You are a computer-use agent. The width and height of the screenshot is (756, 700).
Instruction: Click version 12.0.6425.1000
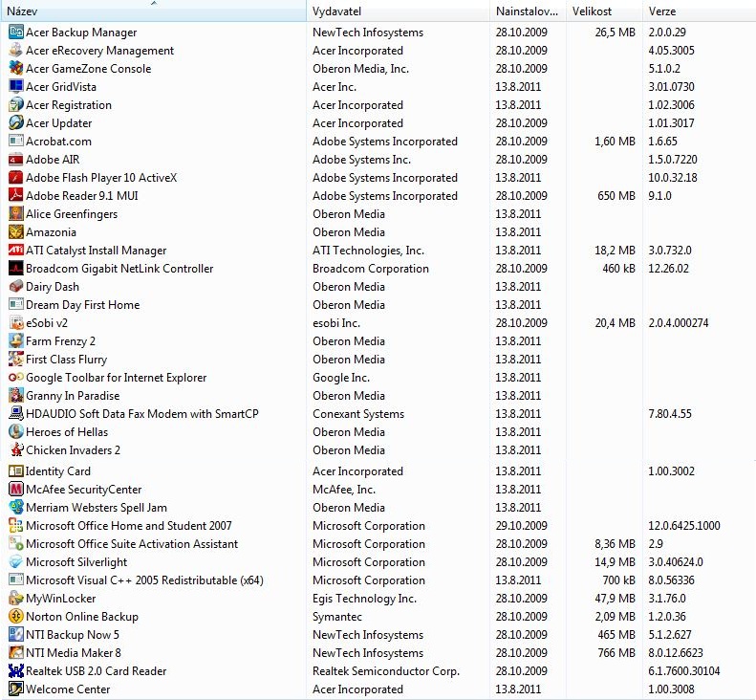(683, 525)
